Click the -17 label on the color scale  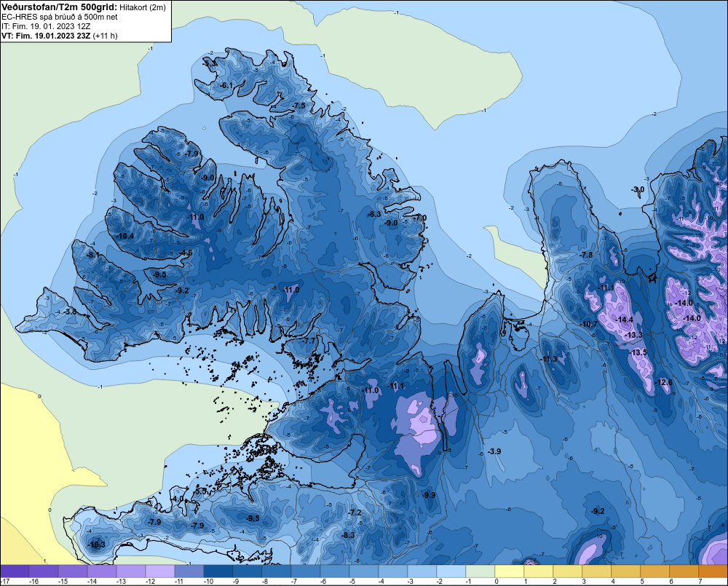(x=5, y=582)
